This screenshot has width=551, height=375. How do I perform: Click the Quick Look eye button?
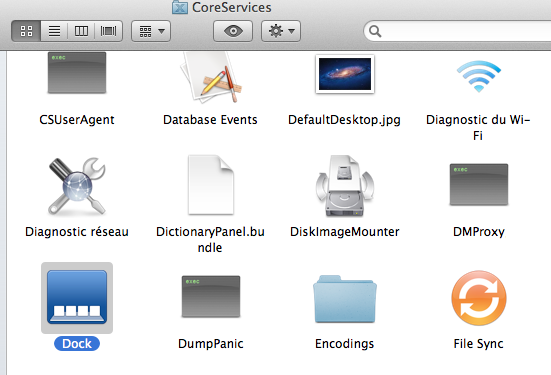pyautogui.click(x=233, y=31)
